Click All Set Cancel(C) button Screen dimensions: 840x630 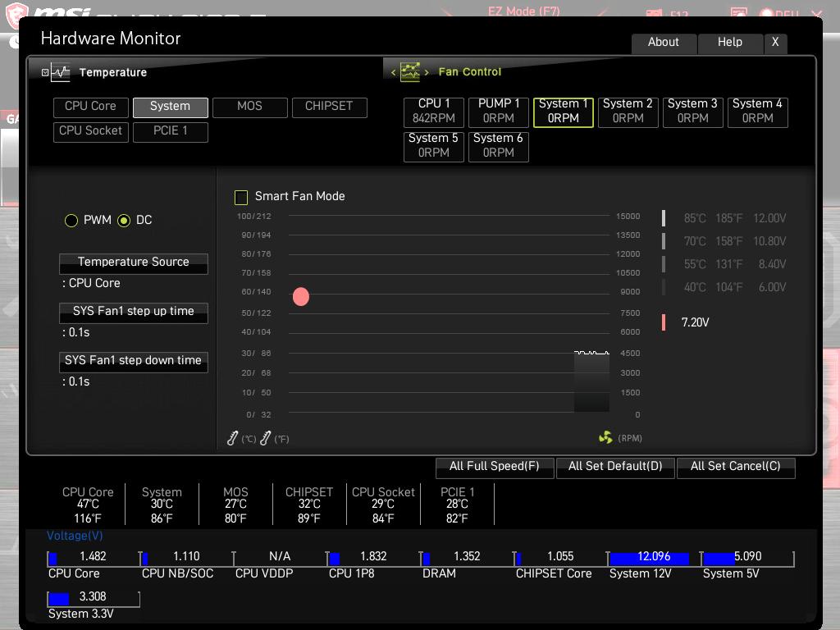pos(736,467)
